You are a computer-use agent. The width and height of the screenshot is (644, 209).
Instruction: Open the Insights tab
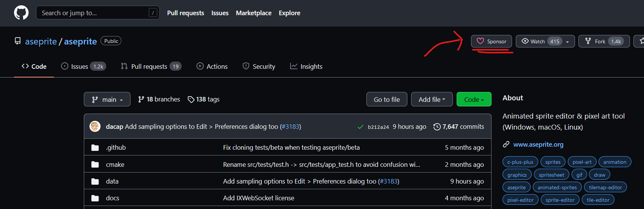[x=306, y=66]
